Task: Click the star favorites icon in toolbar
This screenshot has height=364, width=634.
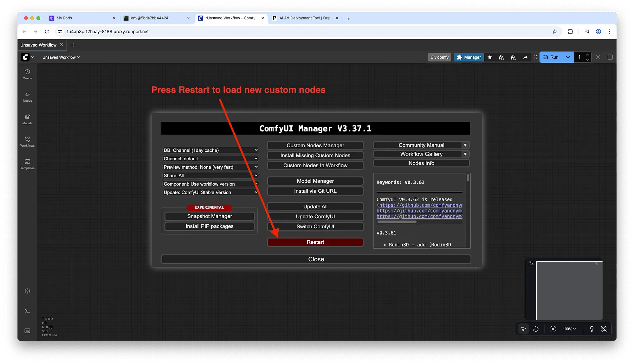Action: point(490,57)
